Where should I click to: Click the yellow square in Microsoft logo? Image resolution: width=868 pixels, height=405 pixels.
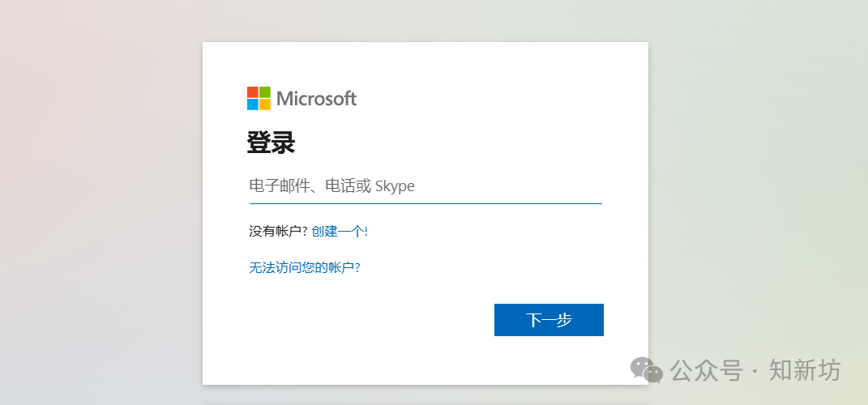(265, 104)
